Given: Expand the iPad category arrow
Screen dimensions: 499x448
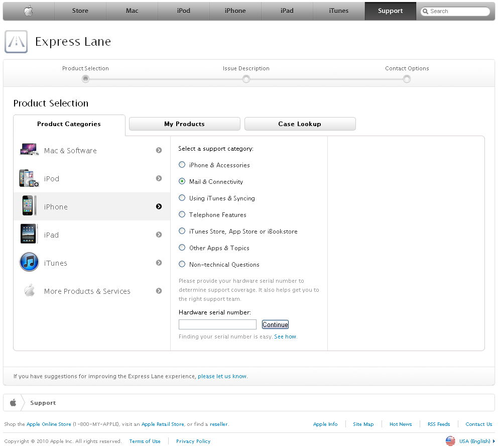Looking at the screenshot, I should [159, 235].
